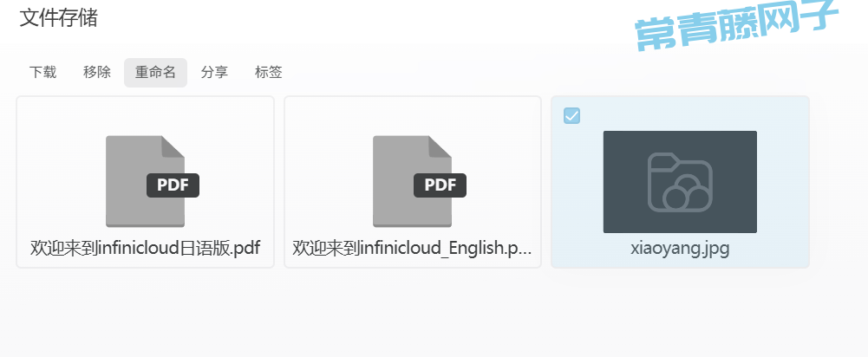
Task: Uncheck the xiaoyang.jpg selection checkbox
Action: tap(571, 115)
